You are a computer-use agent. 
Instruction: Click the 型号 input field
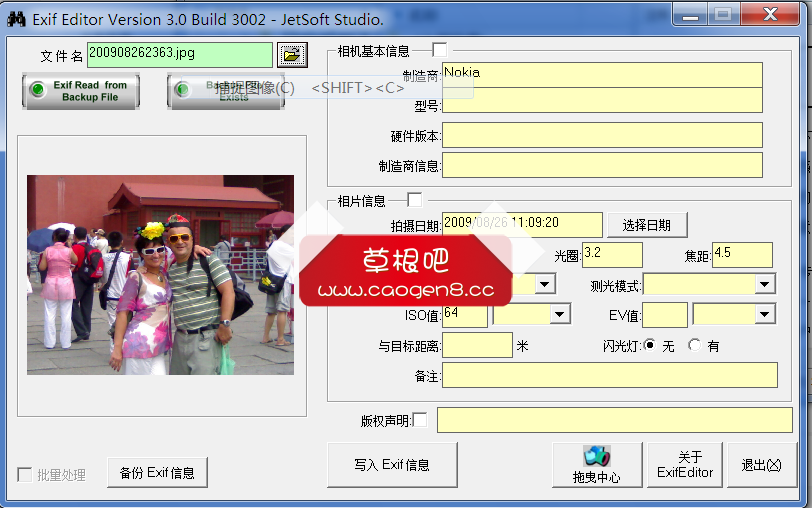[602, 100]
